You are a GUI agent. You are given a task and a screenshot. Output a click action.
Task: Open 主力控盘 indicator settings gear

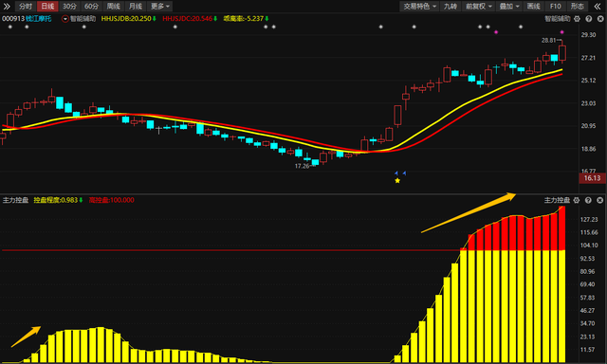coord(577,200)
